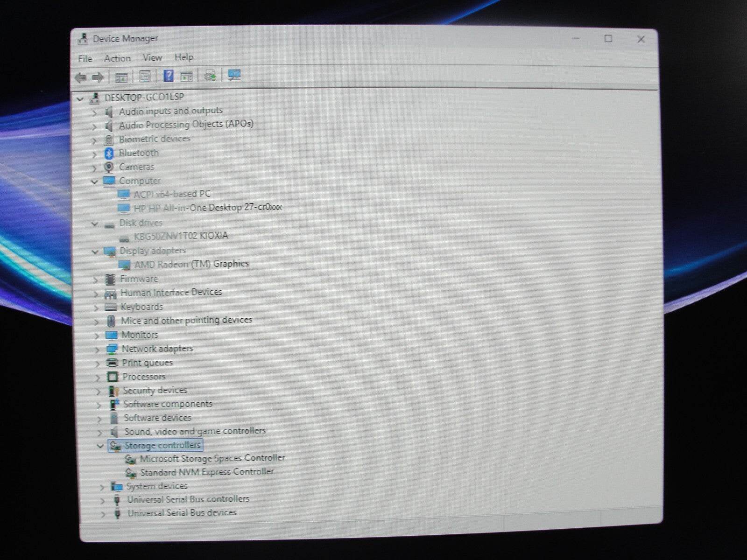Click the Update device driver toolbar icon
The image size is (747, 560).
click(210, 76)
